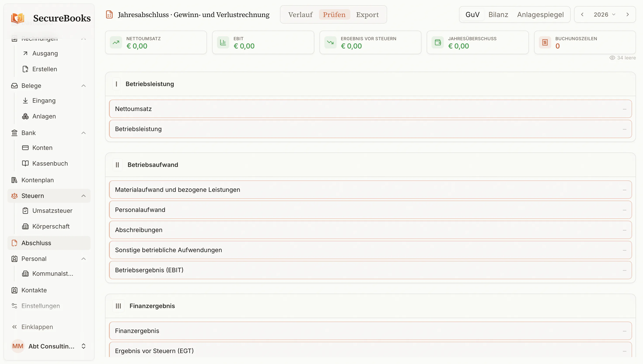Click the Einklappen double chevron icon
The height and width of the screenshot is (364, 643).
pos(14,327)
